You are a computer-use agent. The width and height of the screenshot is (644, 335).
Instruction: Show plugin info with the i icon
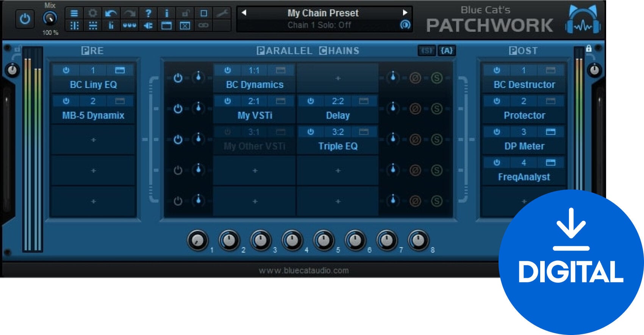point(166,13)
